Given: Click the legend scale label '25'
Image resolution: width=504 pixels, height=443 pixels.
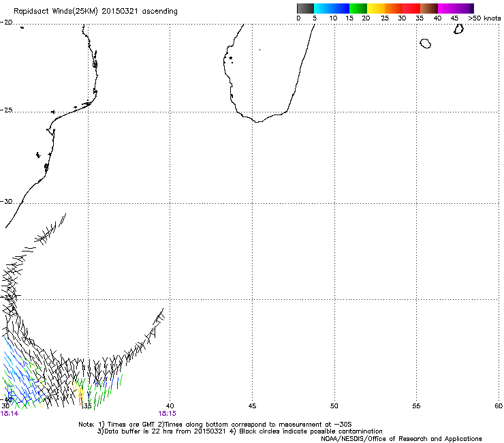Looking at the screenshot, I should tap(385, 18).
